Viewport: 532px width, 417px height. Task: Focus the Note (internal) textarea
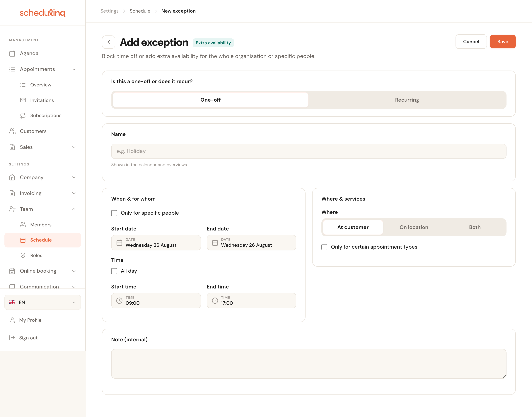pos(309,364)
